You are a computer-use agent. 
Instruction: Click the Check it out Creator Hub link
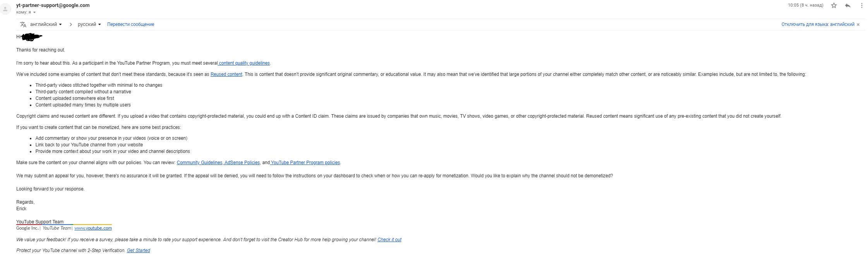pyautogui.click(x=389, y=240)
